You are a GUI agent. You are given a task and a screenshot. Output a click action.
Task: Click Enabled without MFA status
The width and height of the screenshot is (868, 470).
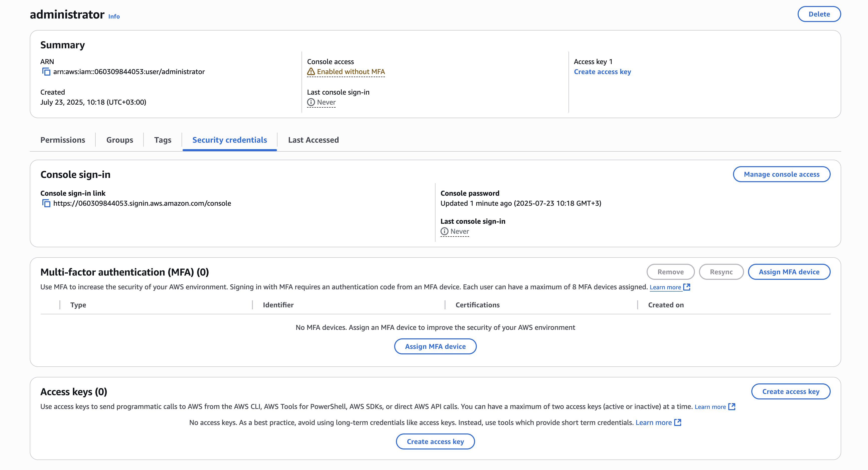(351, 72)
